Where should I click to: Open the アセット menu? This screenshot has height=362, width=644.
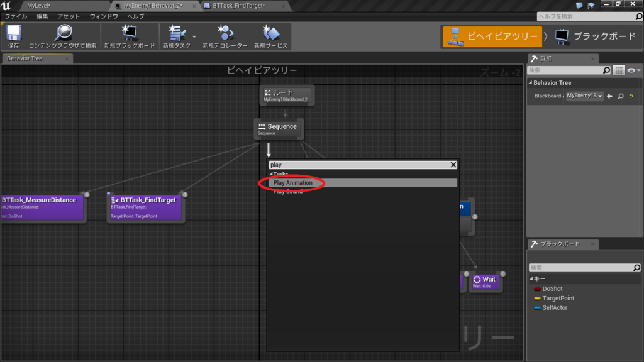69,16
